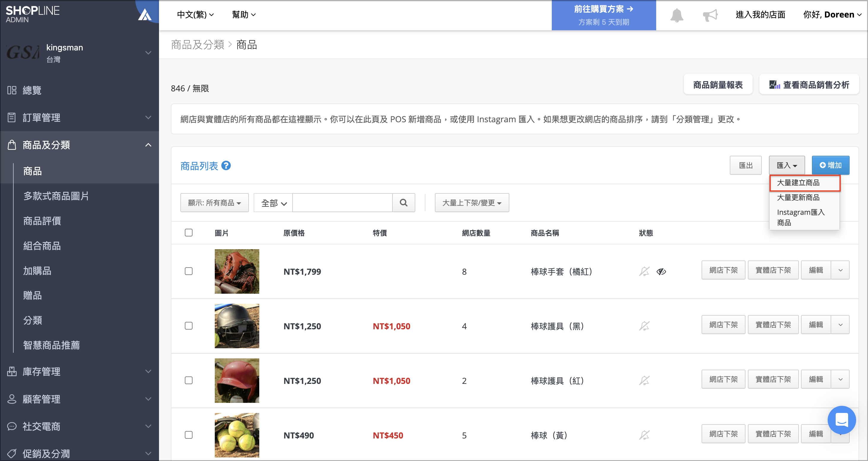Image resolution: width=868 pixels, height=461 pixels.
Task: Click the bell-off status icon for 棒球護具（黑）
Action: (644, 326)
